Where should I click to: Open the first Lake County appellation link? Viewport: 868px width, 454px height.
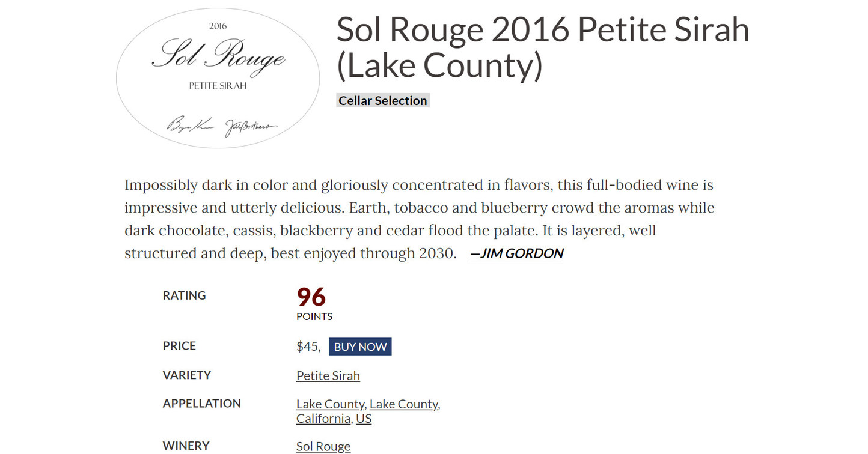click(329, 404)
